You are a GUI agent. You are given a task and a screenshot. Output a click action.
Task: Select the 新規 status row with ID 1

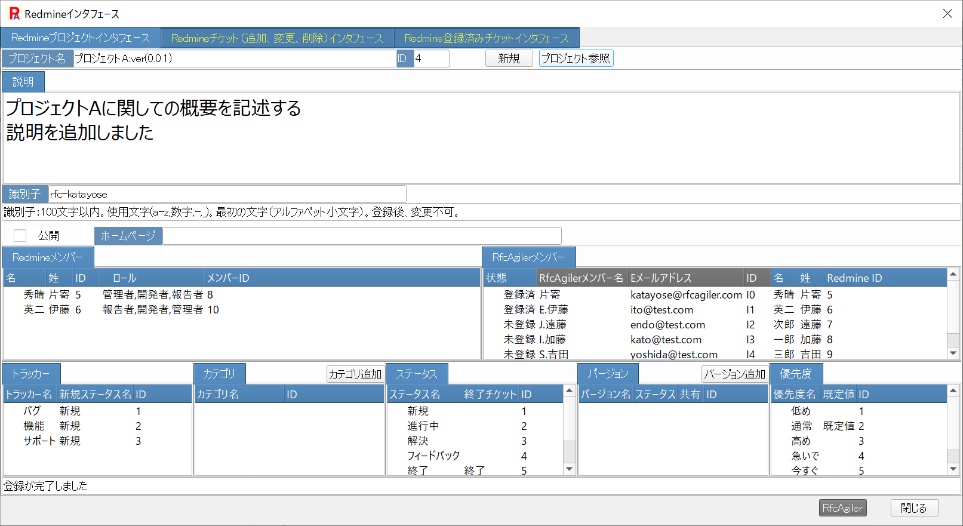(x=475, y=411)
